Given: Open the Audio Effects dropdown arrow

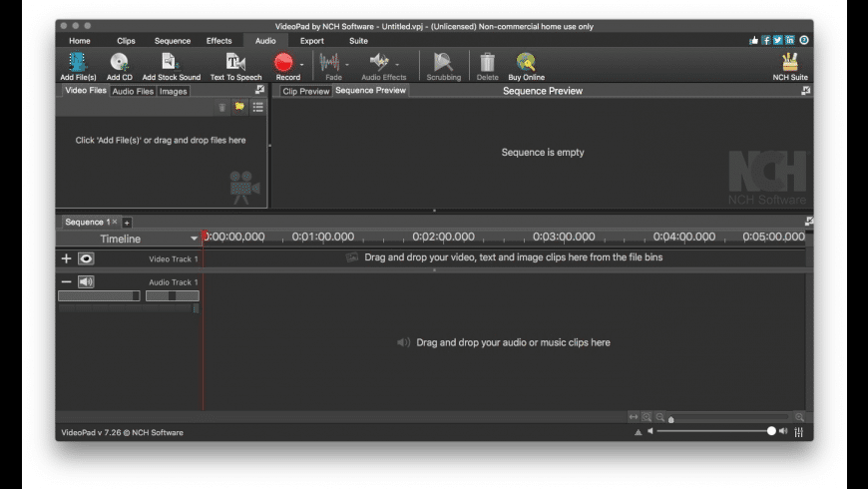Looking at the screenshot, I should (x=397, y=65).
